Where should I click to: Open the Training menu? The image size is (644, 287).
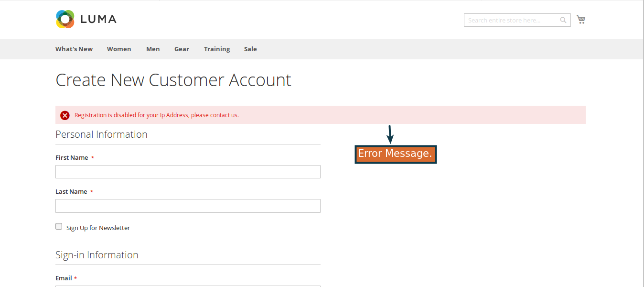click(217, 49)
